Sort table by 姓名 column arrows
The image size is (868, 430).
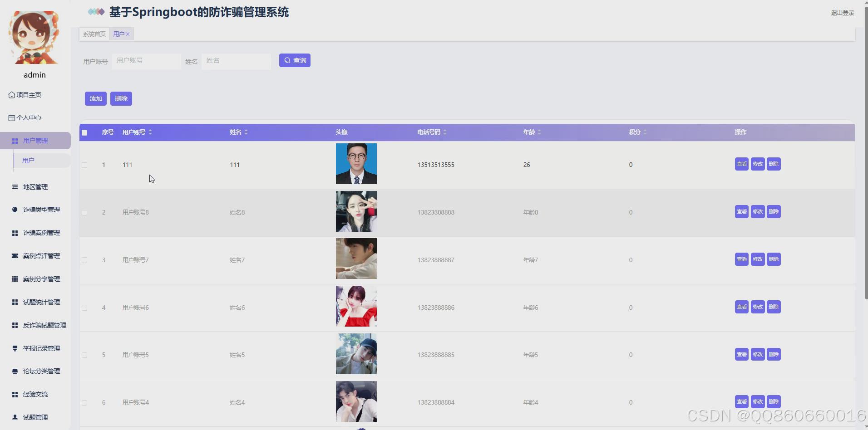(x=246, y=132)
